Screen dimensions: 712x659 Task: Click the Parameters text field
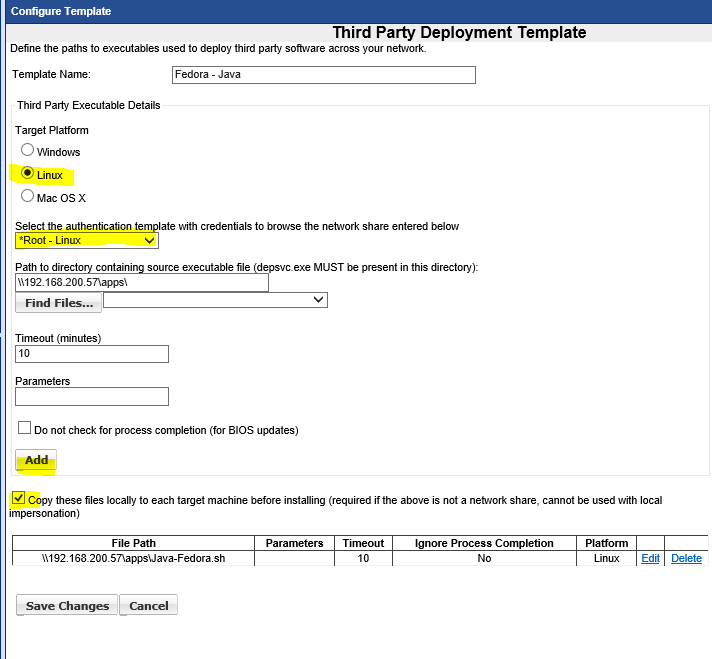(x=92, y=397)
